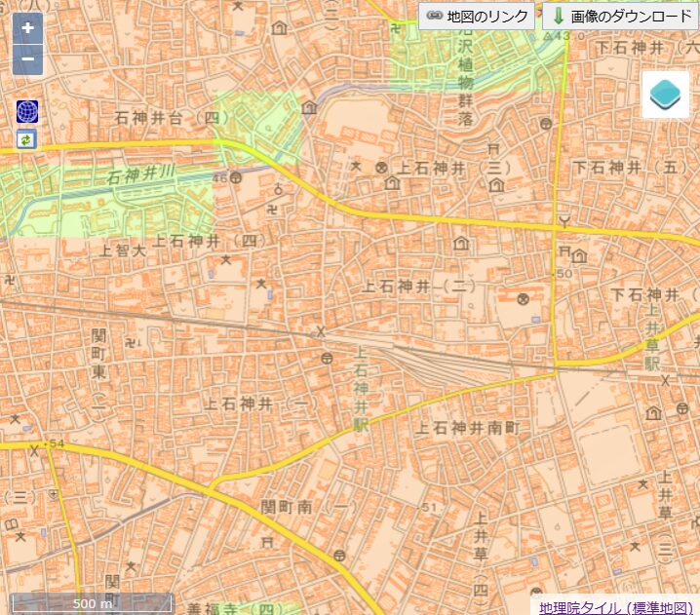Click the 石神井川 river label
700x615 pixels.
(x=140, y=177)
